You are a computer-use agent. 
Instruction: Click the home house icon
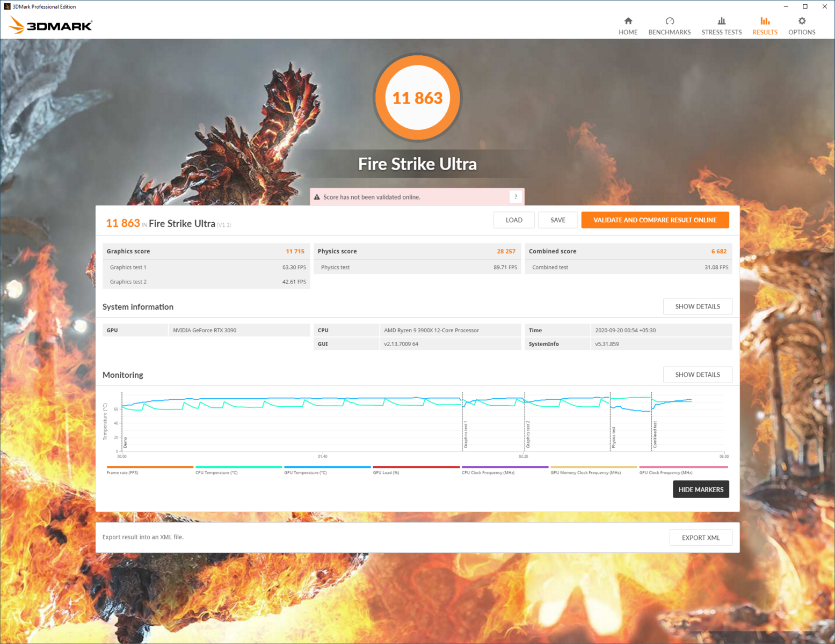coord(628,21)
